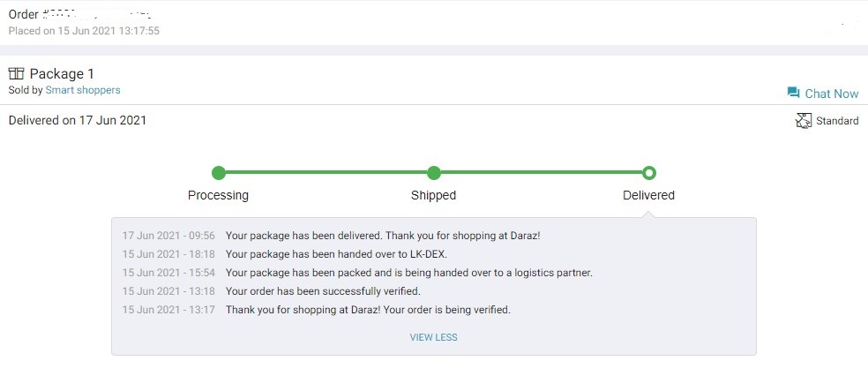Click the Shipped stage label
The image size is (868, 376).
pos(433,195)
